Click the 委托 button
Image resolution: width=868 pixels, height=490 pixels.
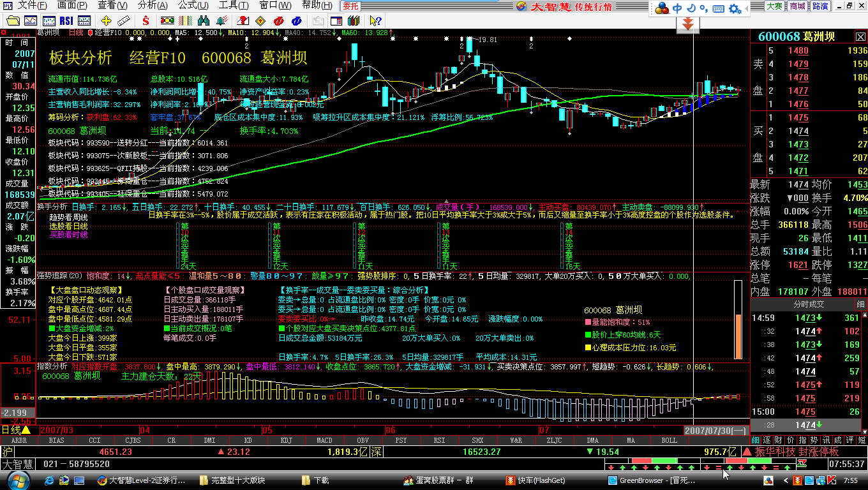point(350,6)
